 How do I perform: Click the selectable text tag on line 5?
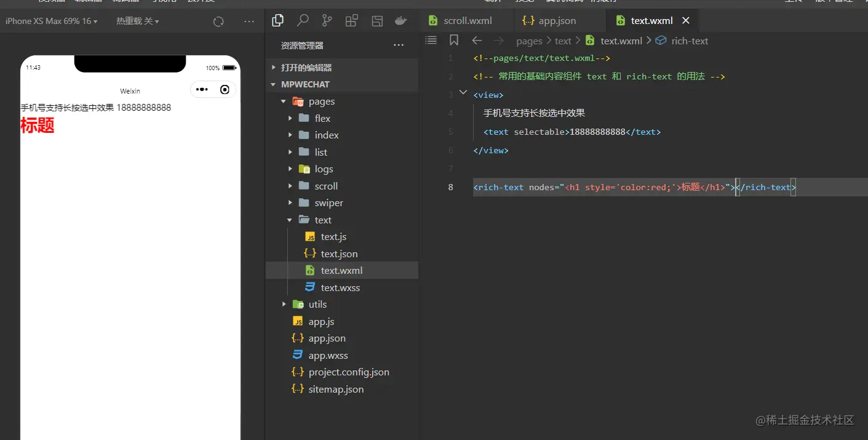(572, 132)
